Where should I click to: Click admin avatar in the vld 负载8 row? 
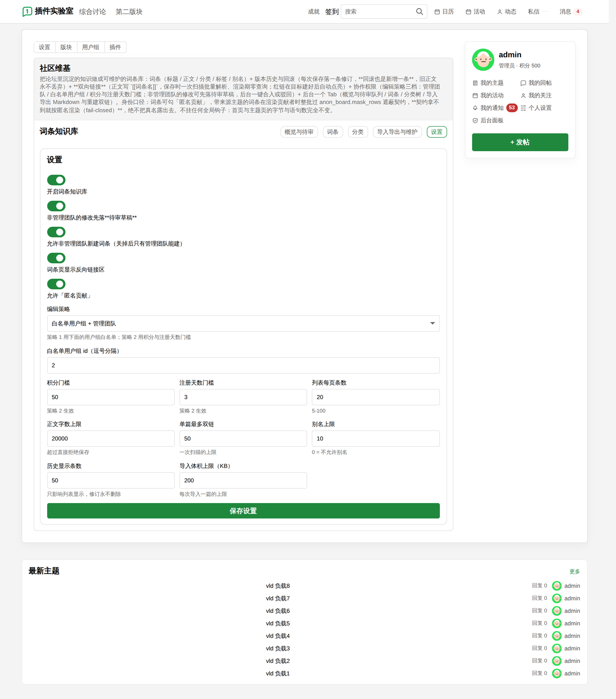tap(557, 586)
